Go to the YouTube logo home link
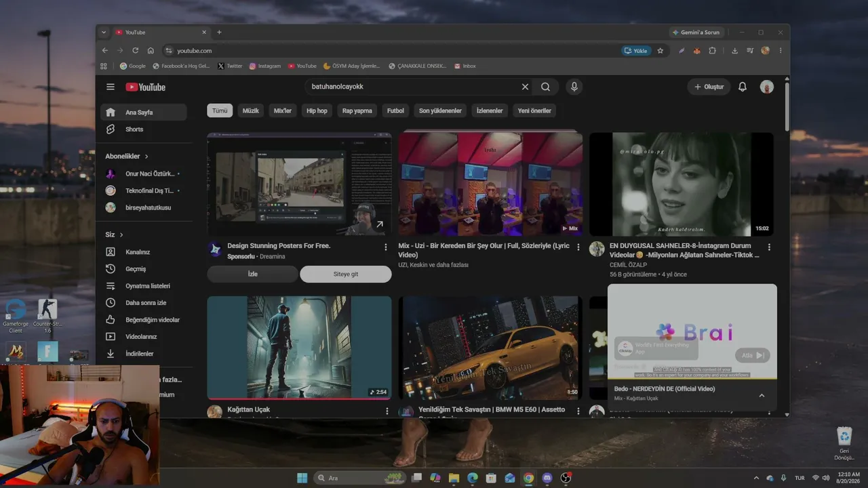The height and width of the screenshot is (488, 868). tap(145, 87)
